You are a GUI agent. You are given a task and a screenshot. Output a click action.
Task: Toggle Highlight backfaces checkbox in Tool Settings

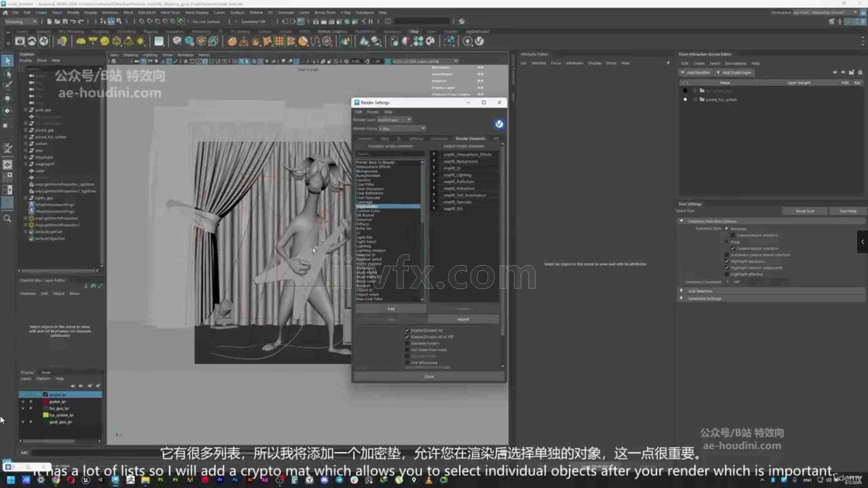click(727, 261)
